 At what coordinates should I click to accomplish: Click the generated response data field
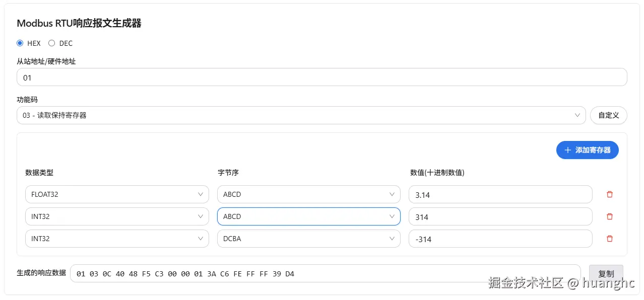325,274
